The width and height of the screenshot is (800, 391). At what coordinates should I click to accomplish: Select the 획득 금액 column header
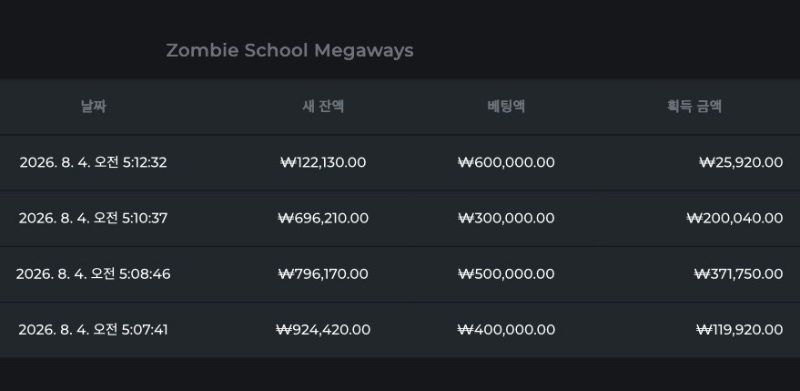(x=694, y=106)
